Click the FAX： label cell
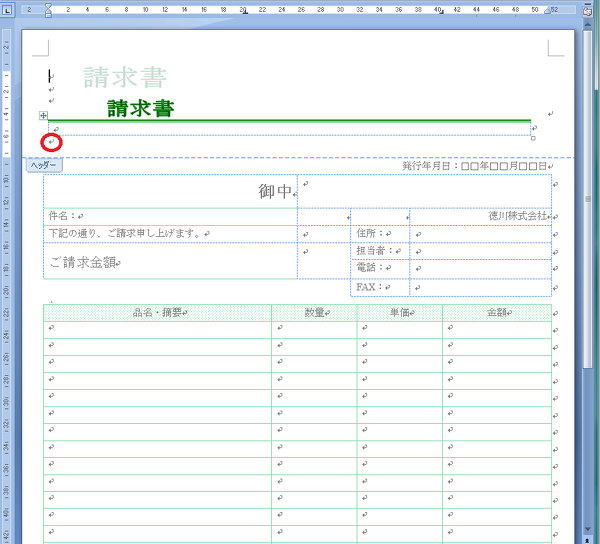This screenshot has height=544, width=600. click(x=380, y=287)
